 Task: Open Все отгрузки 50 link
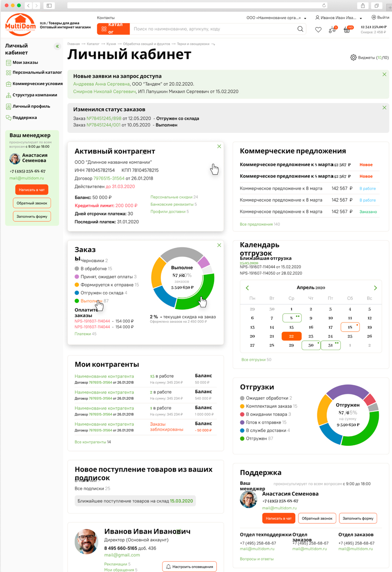256,360
